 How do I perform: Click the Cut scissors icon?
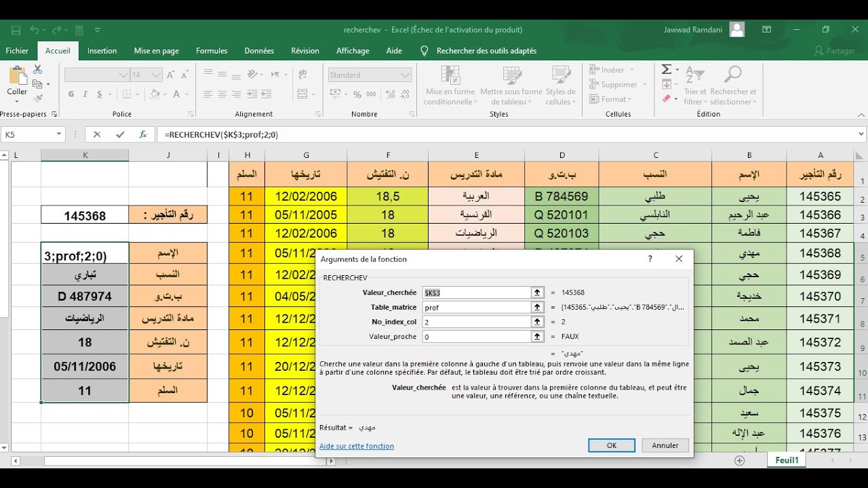pyautogui.click(x=37, y=70)
